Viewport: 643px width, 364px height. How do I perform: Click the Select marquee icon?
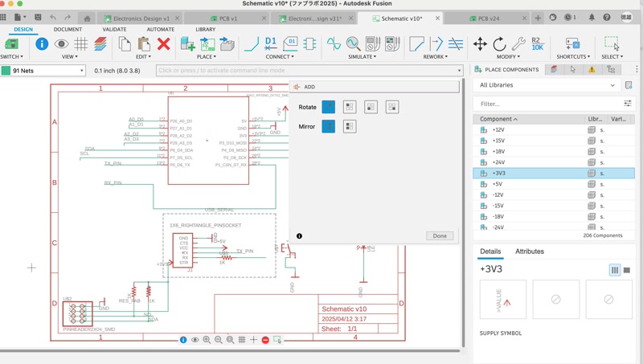(x=612, y=43)
